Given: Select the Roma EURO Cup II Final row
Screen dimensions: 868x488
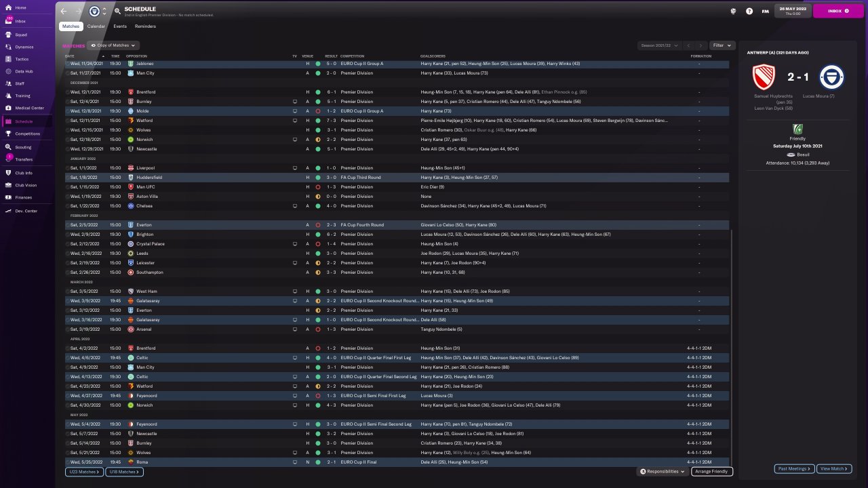Looking at the screenshot, I should click(397, 462).
